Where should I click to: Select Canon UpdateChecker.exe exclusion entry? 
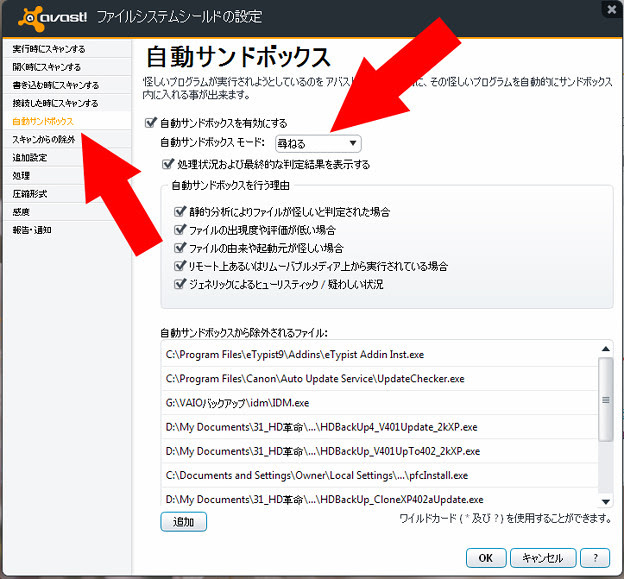(x=380, y=379)
